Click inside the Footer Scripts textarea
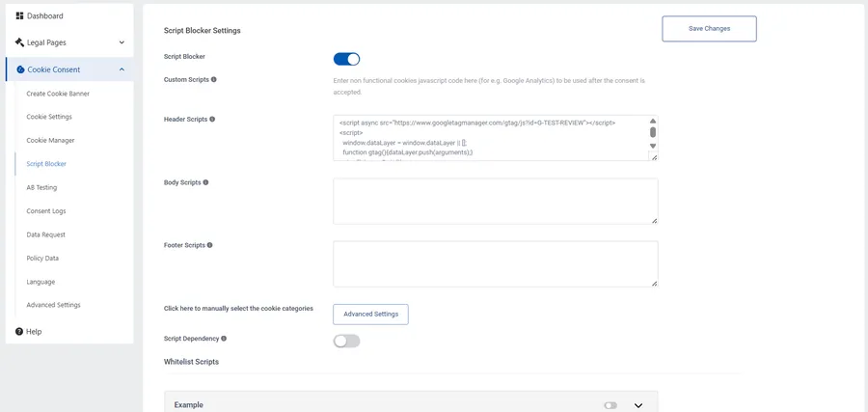Viewport: 868px width, 412px height. point(496,263)
